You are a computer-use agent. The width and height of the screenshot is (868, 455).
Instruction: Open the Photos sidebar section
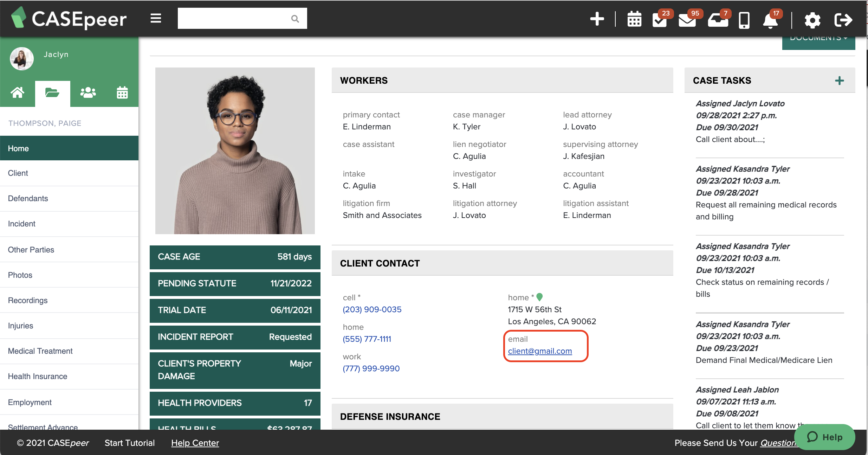point(69,275)
